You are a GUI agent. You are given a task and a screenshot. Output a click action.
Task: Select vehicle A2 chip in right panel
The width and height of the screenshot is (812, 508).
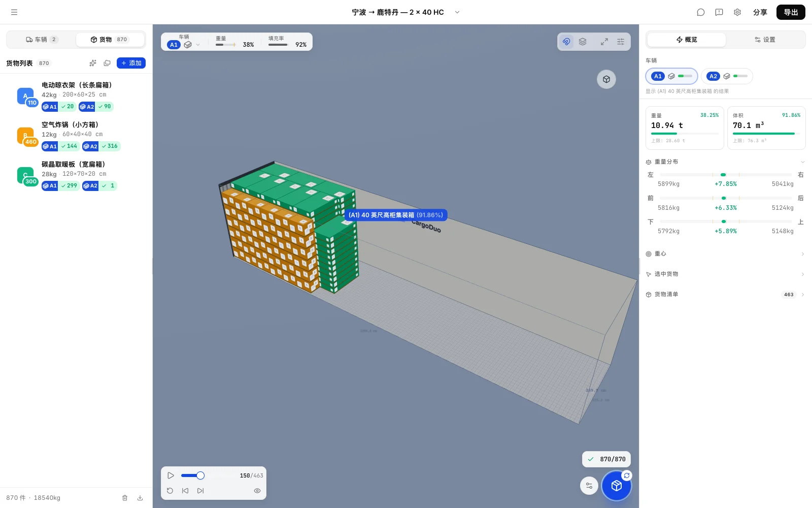(727, 76)
